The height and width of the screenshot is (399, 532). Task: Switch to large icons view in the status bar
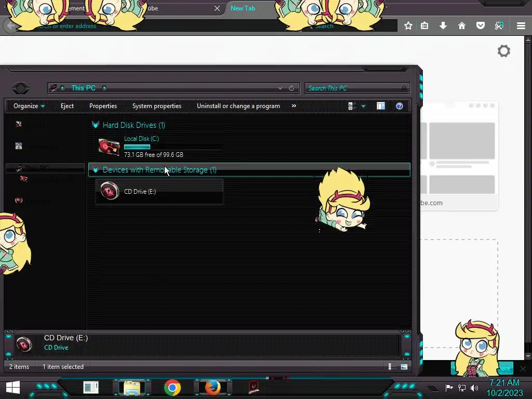point(404,367)
